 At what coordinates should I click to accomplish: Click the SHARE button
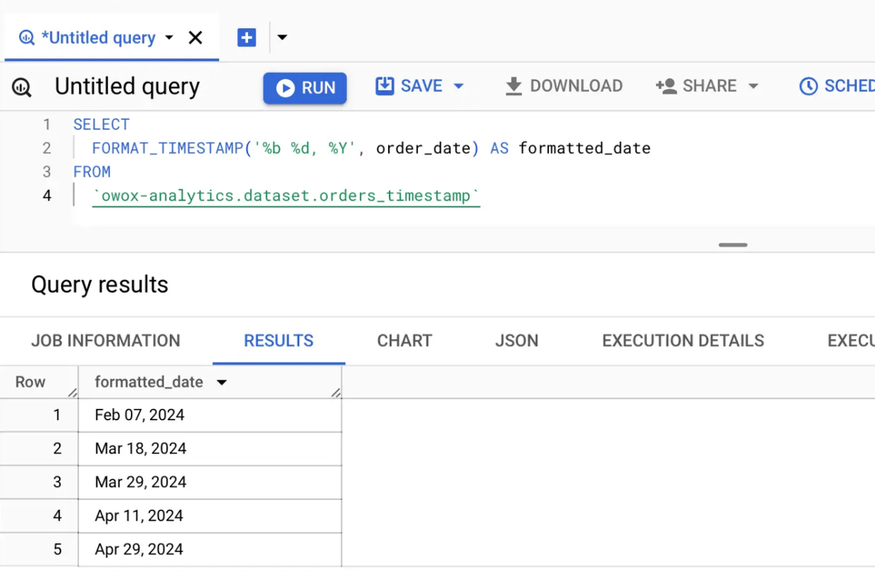(697, 86)
